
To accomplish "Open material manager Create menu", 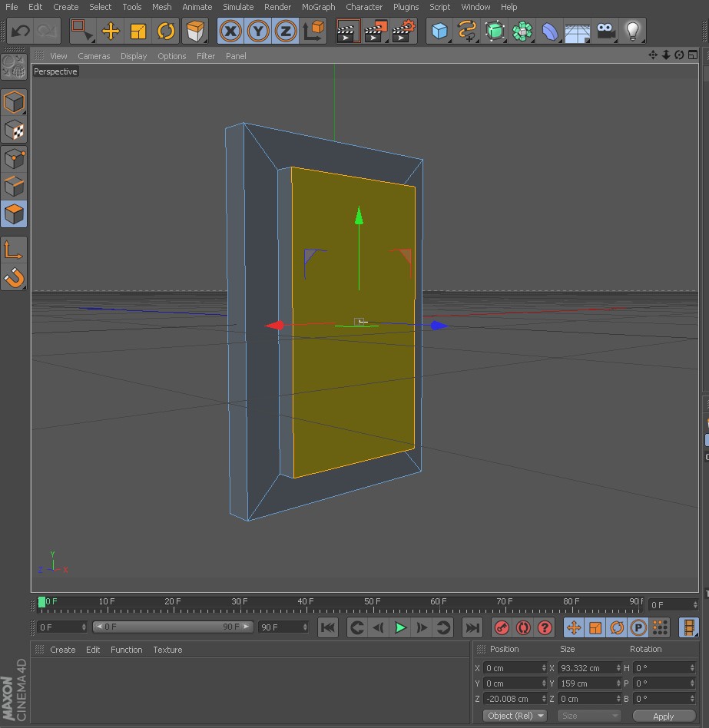I will [x=63, y=650].
